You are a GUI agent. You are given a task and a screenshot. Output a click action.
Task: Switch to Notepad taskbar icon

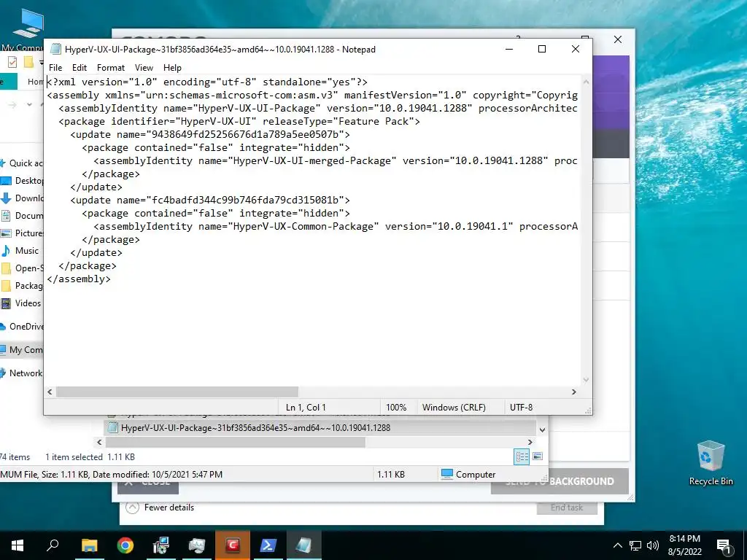[x=304, y=545]
